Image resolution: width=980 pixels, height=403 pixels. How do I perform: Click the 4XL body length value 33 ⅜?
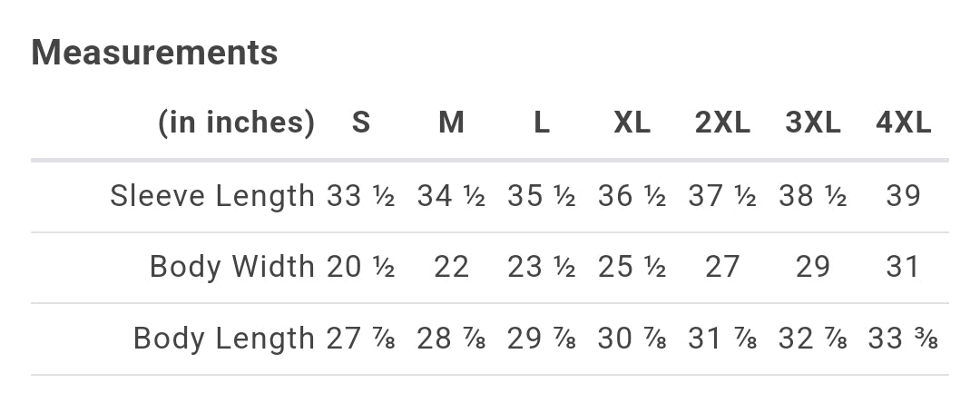point(903,339)
